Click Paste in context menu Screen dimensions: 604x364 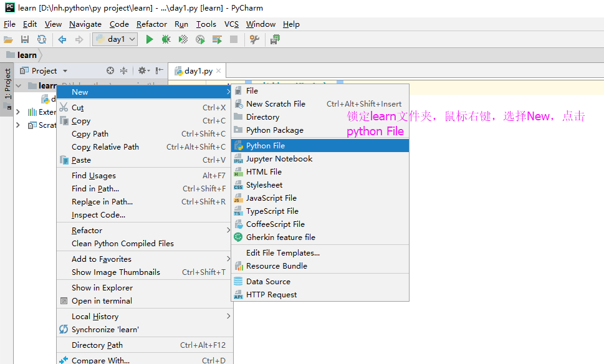[x=145, y=160]
